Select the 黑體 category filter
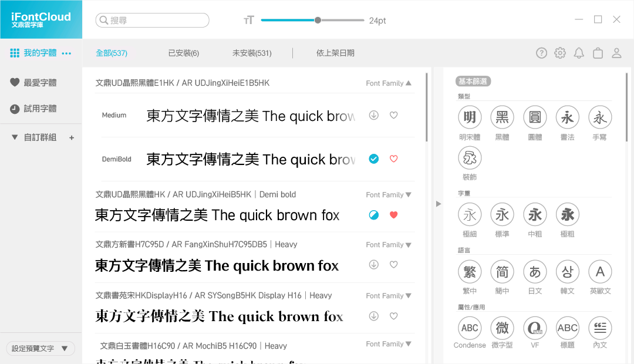Screen dimensions: 634x364 [502, 117]
